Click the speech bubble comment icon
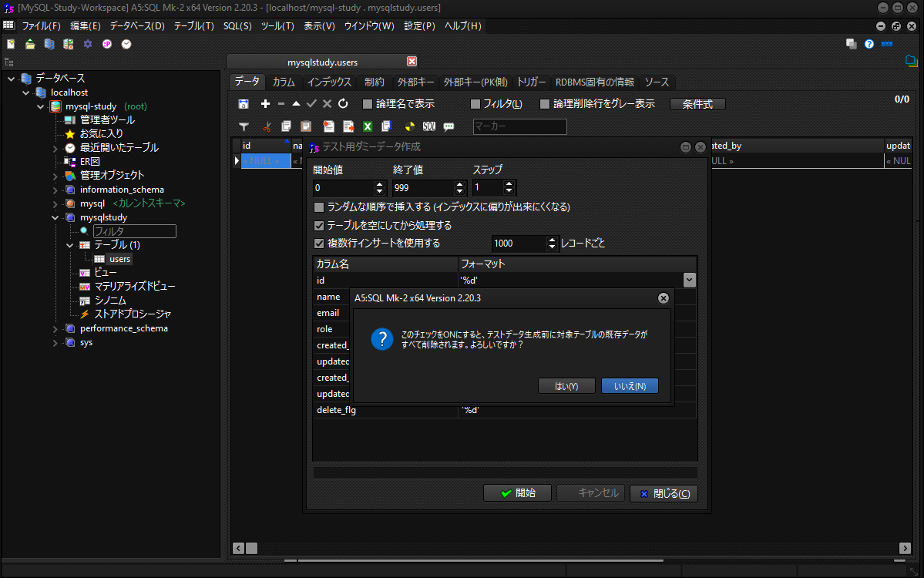Image resolution: width=924 pixels, height=578 pixels. pyautogui.click(x=449, y=126)
